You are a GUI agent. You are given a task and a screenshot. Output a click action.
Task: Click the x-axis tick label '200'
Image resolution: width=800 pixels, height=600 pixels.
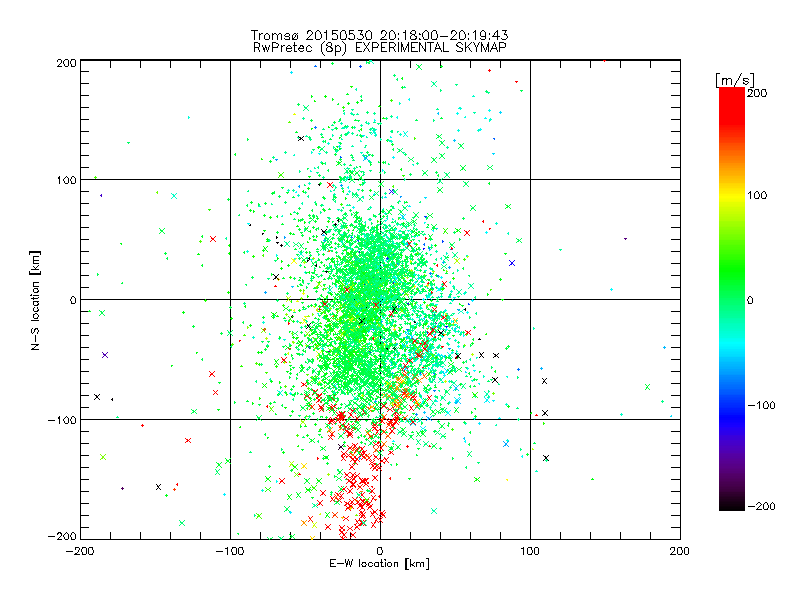pos(680,551)
